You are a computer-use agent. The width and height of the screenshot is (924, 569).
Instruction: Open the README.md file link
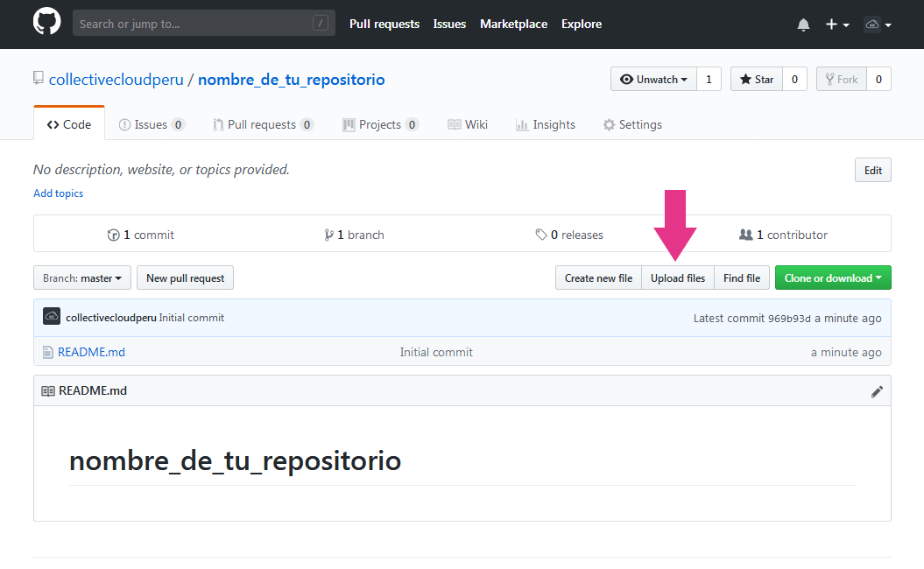click(x=91, y=352)
